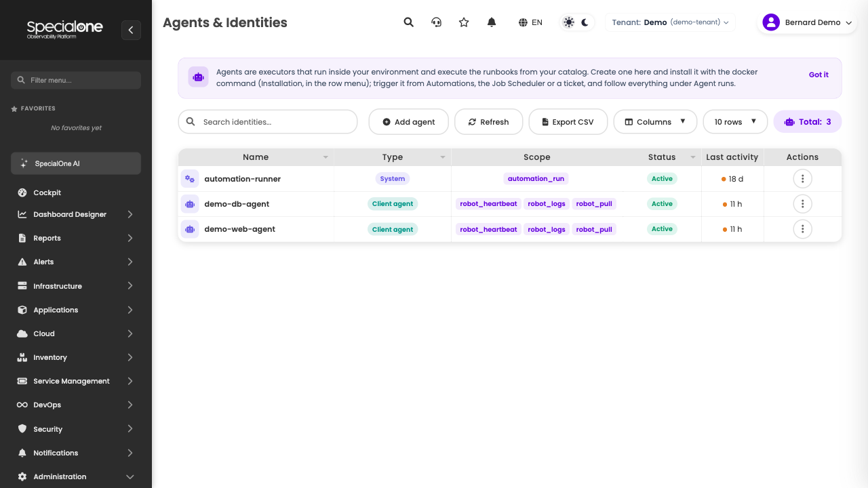The width and height of the screenshot is (868, 488).
Task: Open the Tenant Demo selector dropdown
Action: 670,22
